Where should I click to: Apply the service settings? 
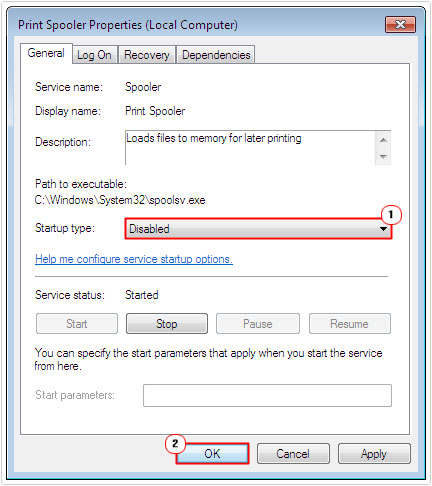[x=374, y=454]
